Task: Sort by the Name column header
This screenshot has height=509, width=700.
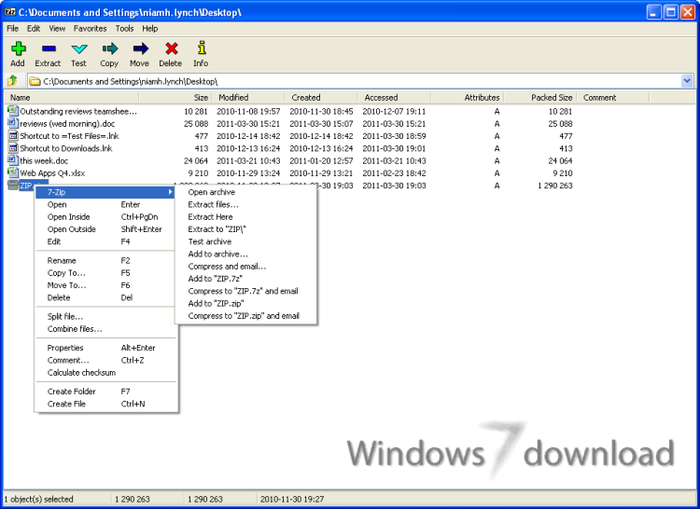Action: (x=72, y=97)
